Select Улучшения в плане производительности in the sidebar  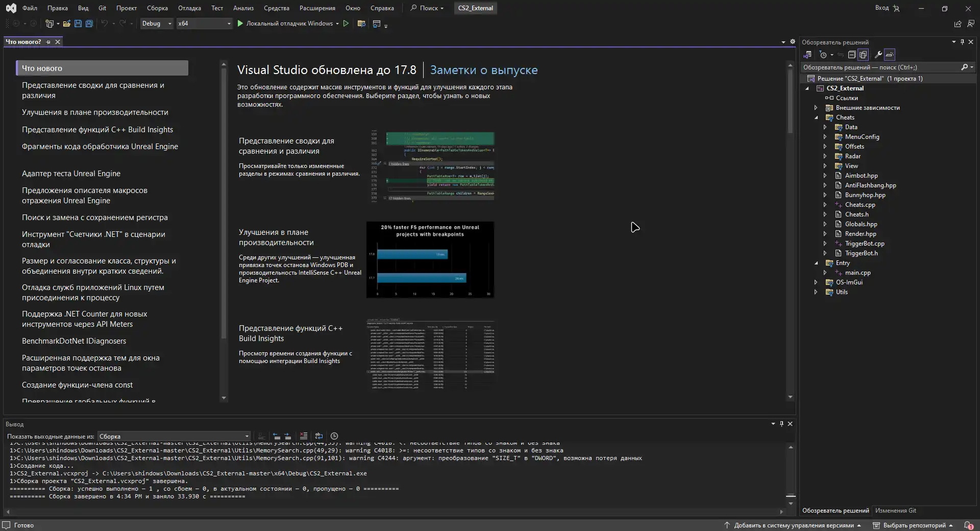point(95,112)
